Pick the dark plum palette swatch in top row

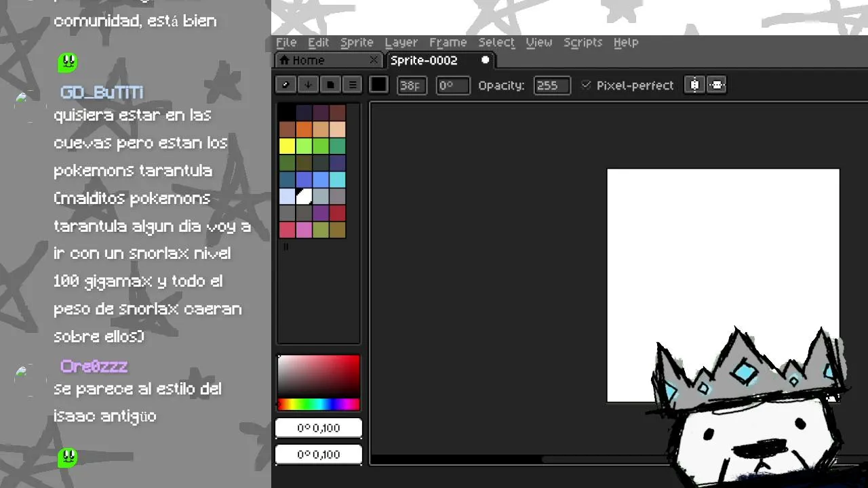(321, 113)
